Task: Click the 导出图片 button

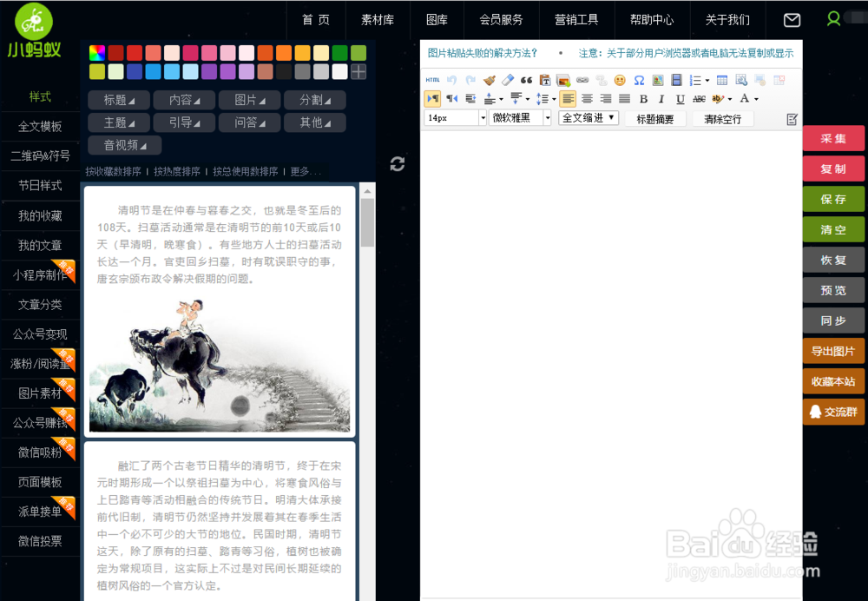Action: (833, 351)
